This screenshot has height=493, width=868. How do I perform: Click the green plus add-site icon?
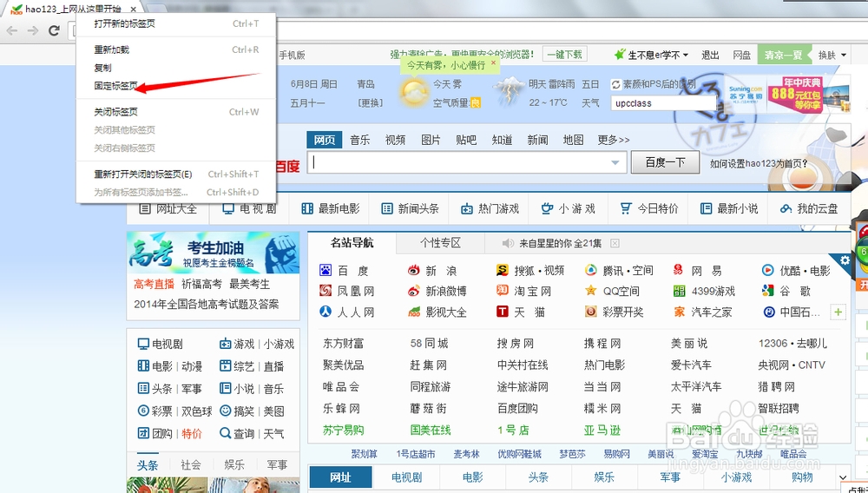click(838, 312)
